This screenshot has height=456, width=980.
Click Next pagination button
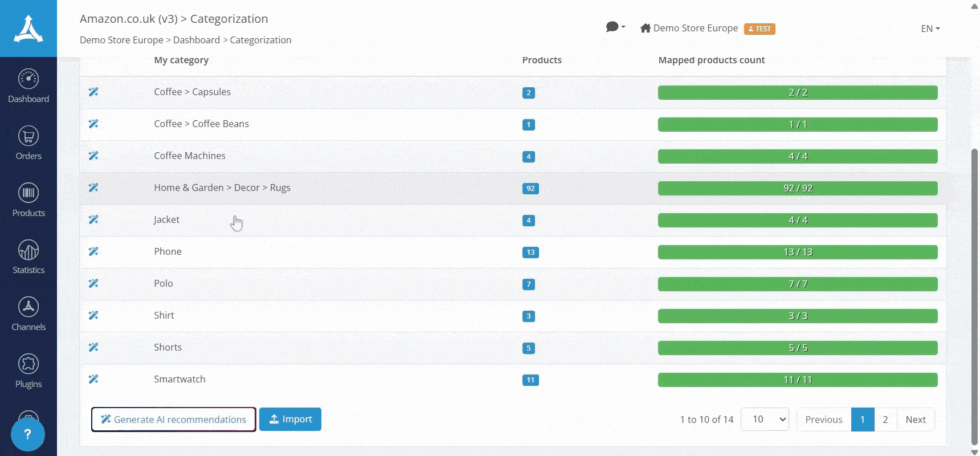tap(915, 420)
